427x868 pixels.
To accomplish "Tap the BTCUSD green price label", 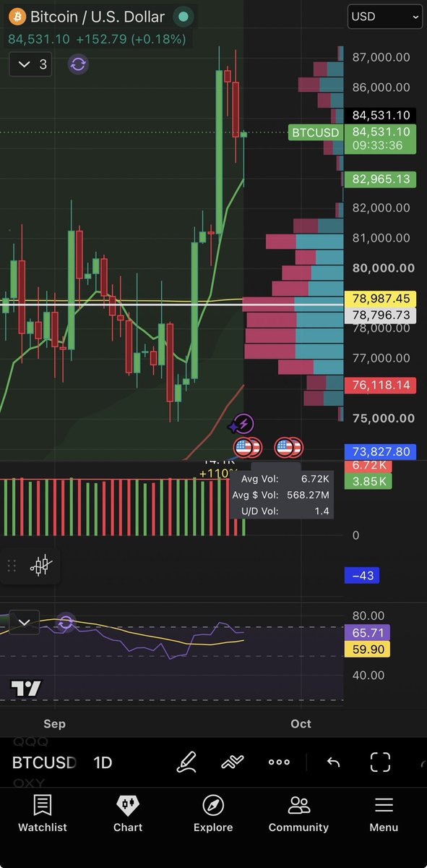I will [x=314, y=132].
